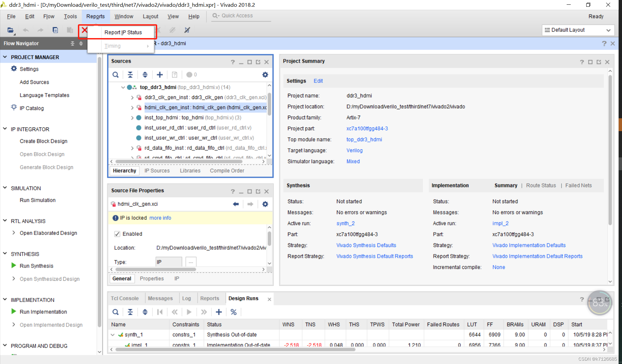The image size is (622, 364).
Task: Click percent icon in Design Runs toolbar
Action: 233,312
